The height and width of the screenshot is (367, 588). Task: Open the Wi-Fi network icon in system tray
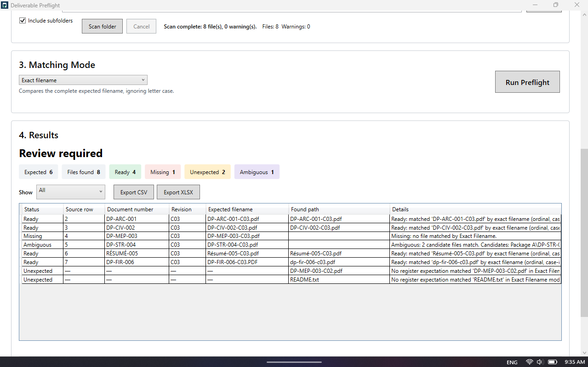click(x=530, y=362)
